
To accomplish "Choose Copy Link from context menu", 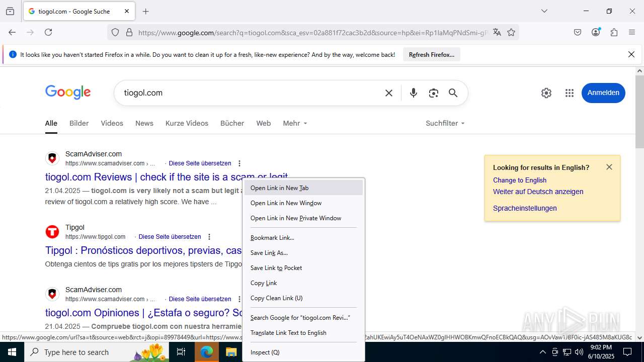I will click(303, 283).
